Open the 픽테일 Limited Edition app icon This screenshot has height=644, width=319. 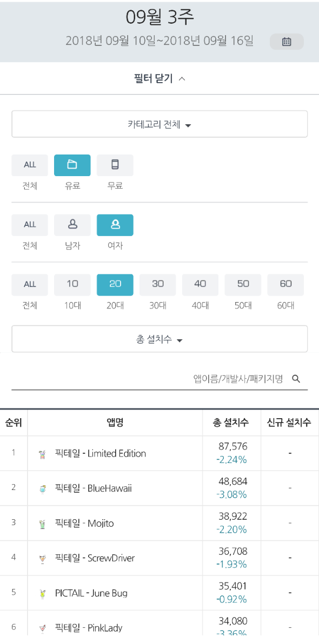[42, 454]
